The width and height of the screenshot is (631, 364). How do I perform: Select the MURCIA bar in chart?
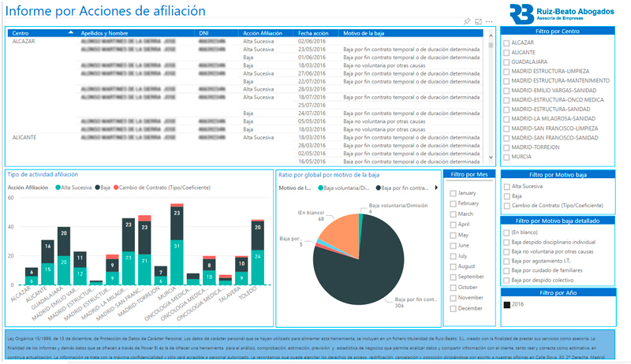click(x=177, y=244)
